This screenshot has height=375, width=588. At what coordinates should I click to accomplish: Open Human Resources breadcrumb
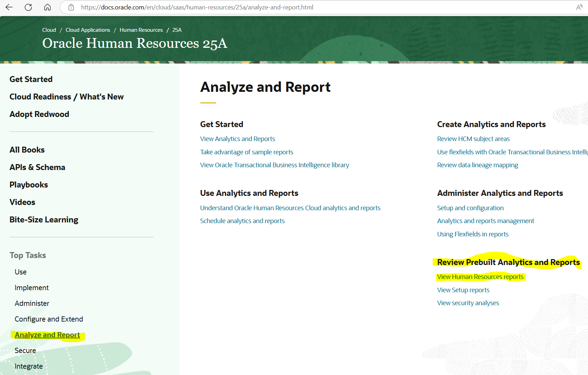click(x=141, y=30)
